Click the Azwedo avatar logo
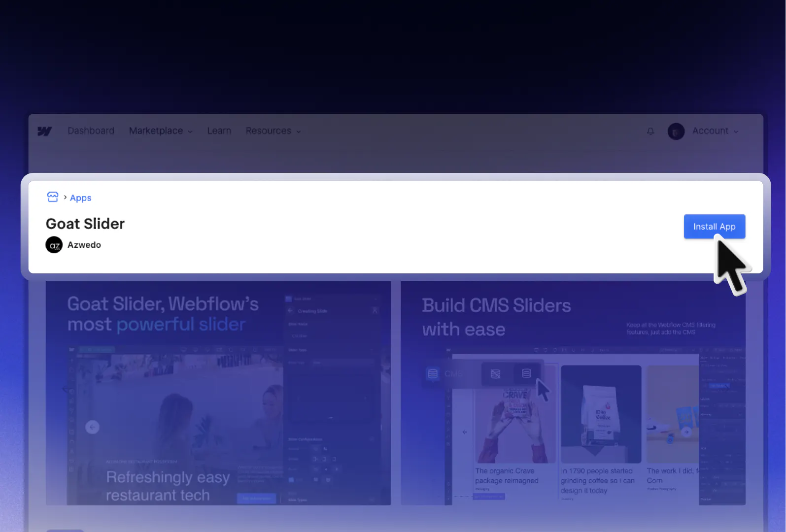 coord(54,245)
